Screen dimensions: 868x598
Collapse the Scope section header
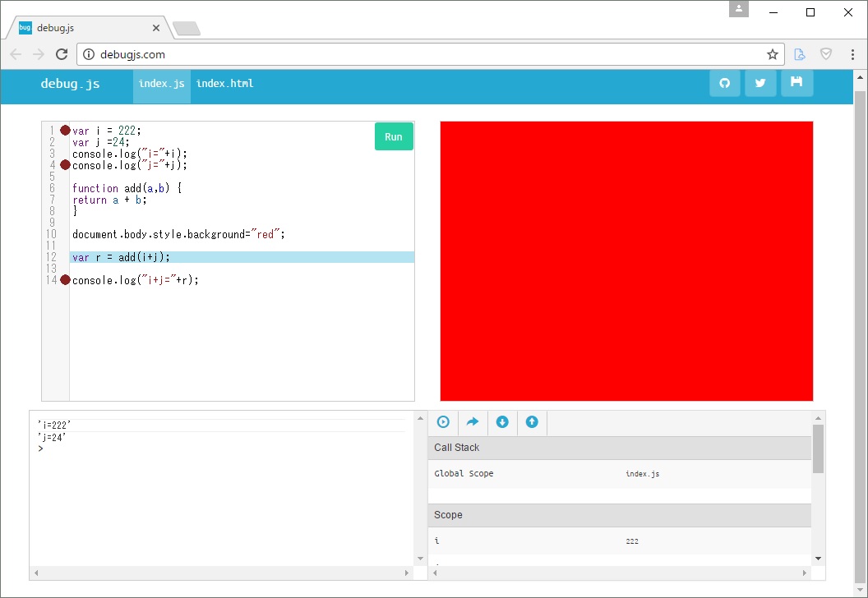619,515
